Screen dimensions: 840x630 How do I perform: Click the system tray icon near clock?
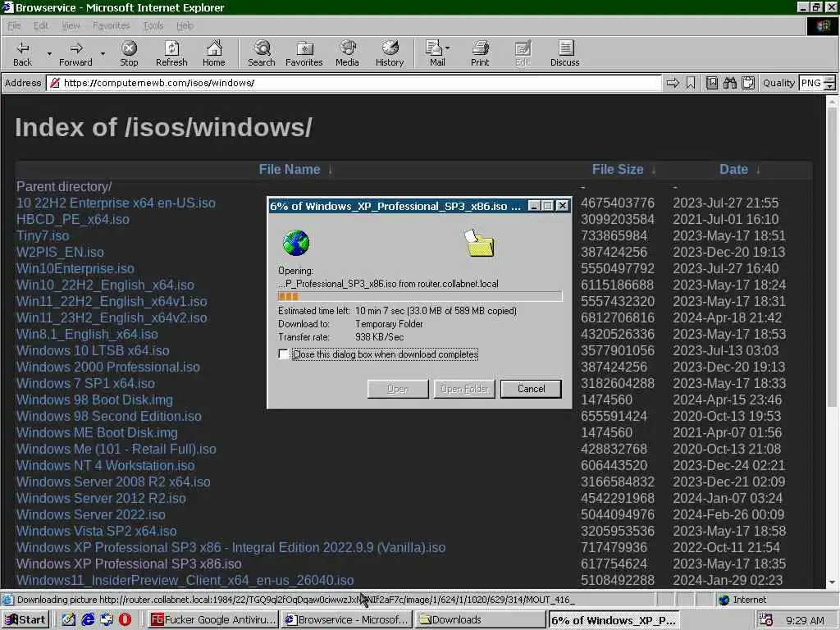point(766,620)
